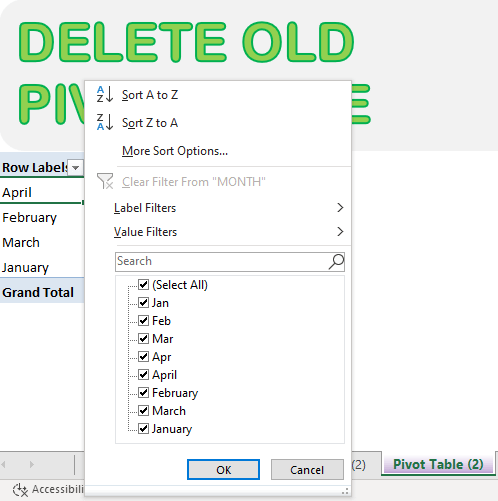Open the Row Labels filter dropdown
This screenshot has height=501, width=498.
[76, 167]
